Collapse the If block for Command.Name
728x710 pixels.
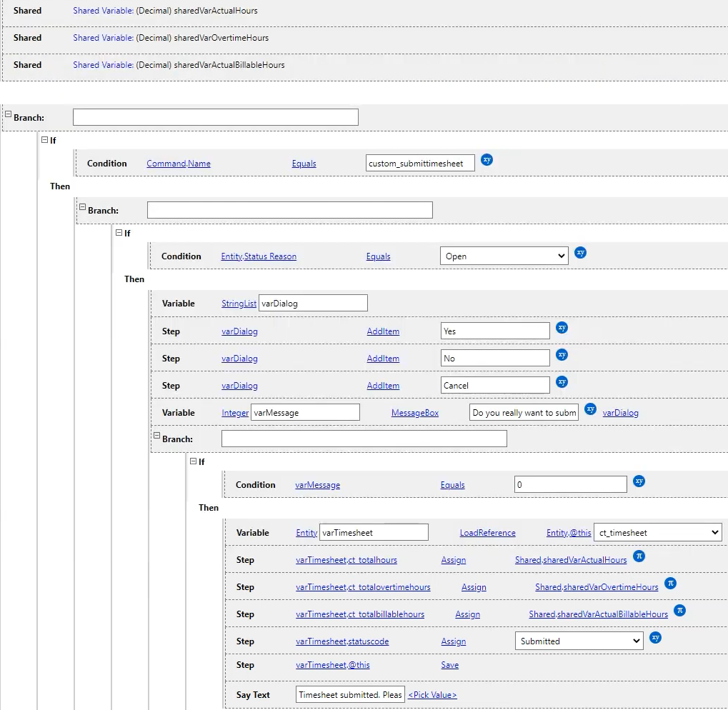coord(44,140)
